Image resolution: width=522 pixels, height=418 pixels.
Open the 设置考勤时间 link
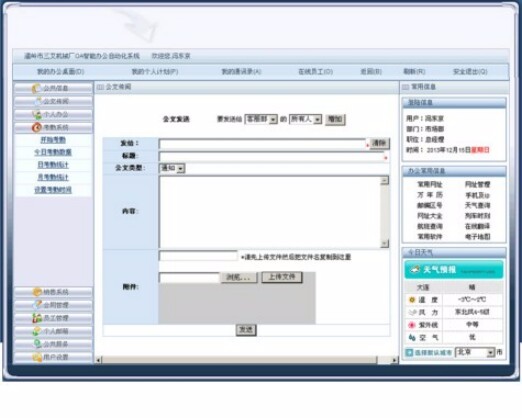pyautogui.click(x=53, y=190)
